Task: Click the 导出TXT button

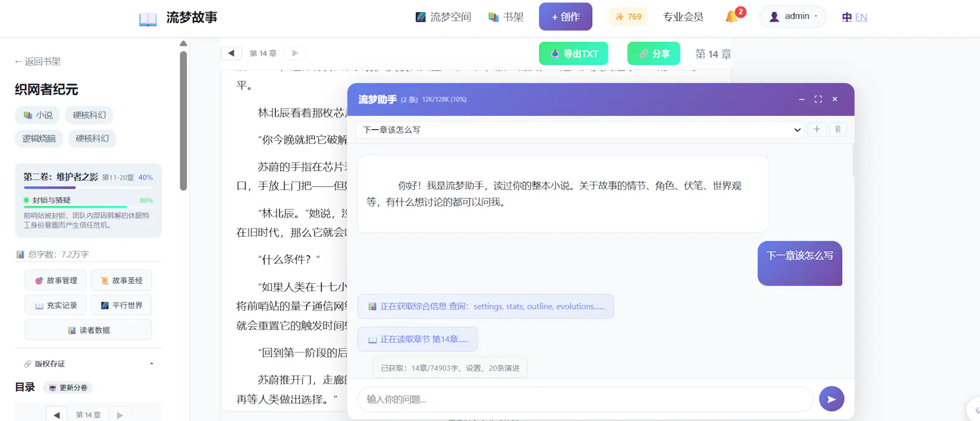Action: point(573,53)
